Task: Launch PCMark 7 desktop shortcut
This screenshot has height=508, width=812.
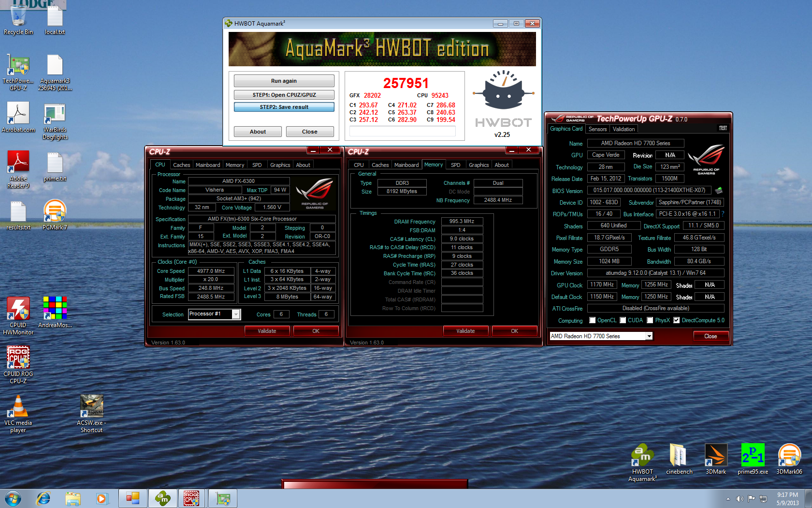Action: click(x=55, y=215)
